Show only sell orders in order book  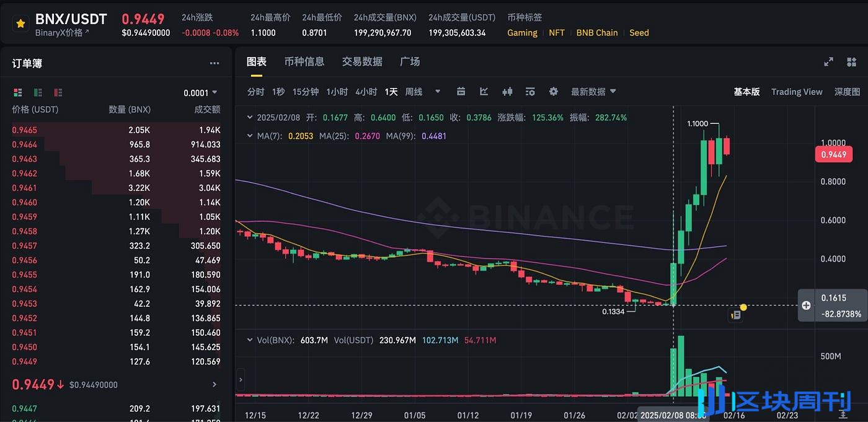click(58, 92)
